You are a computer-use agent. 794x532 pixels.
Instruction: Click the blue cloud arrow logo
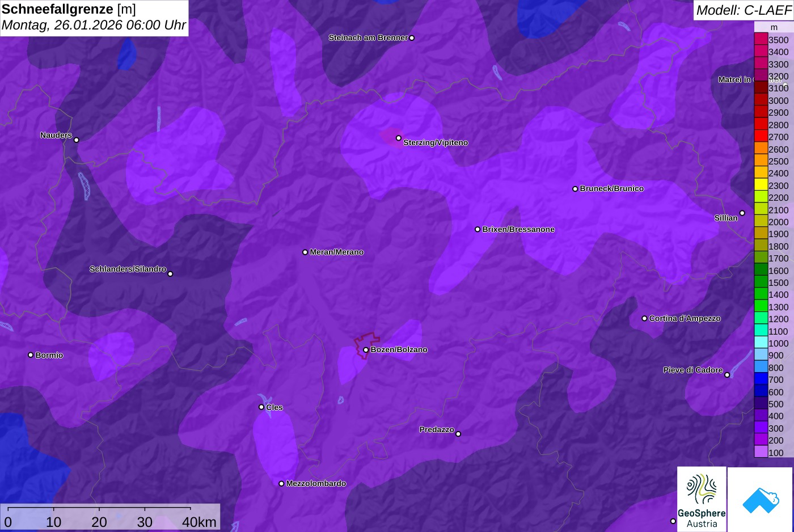tap(760, 499)
